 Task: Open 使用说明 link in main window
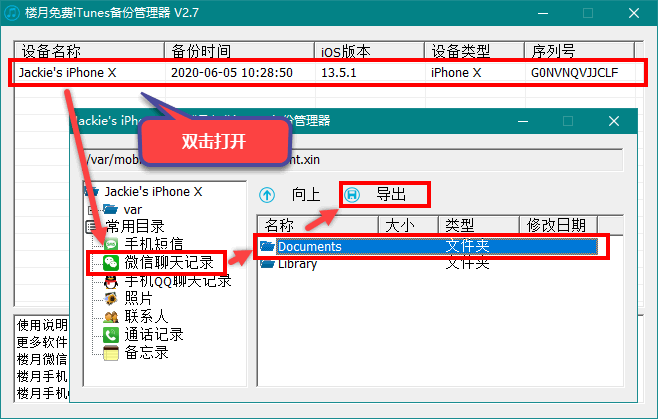(x=42, y=325)
